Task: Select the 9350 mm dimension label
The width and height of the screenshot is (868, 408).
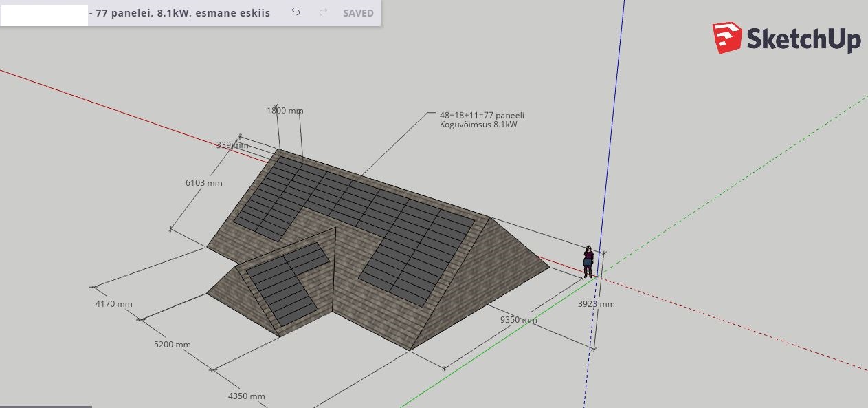Action: [518, 320]
